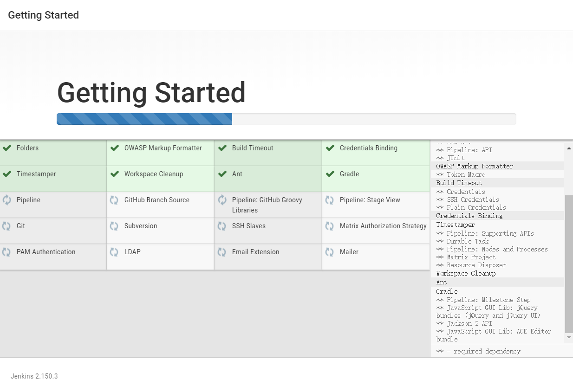
Task: Click the checkmark icon beside Gradle plugin tile
Action: 330,174
